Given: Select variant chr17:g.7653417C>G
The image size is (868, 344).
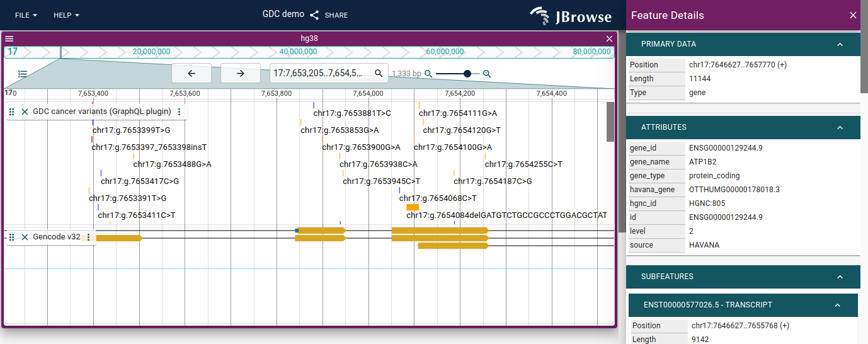Looking at the screenshot, I should tap(140, 181).
